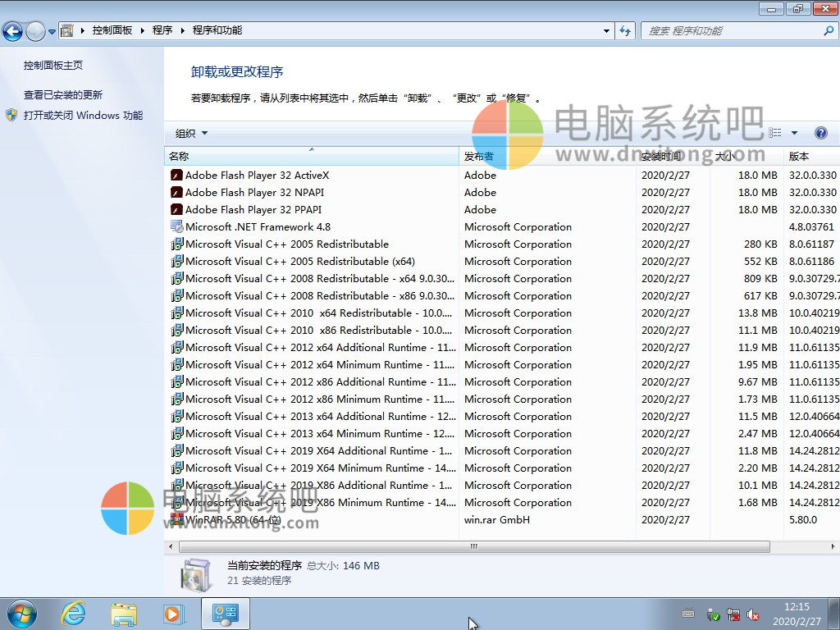Select Visual C++ 2013 x64 Minimum Runtime row
This screenshot has height=630, width=840.
tap(502, 433)
